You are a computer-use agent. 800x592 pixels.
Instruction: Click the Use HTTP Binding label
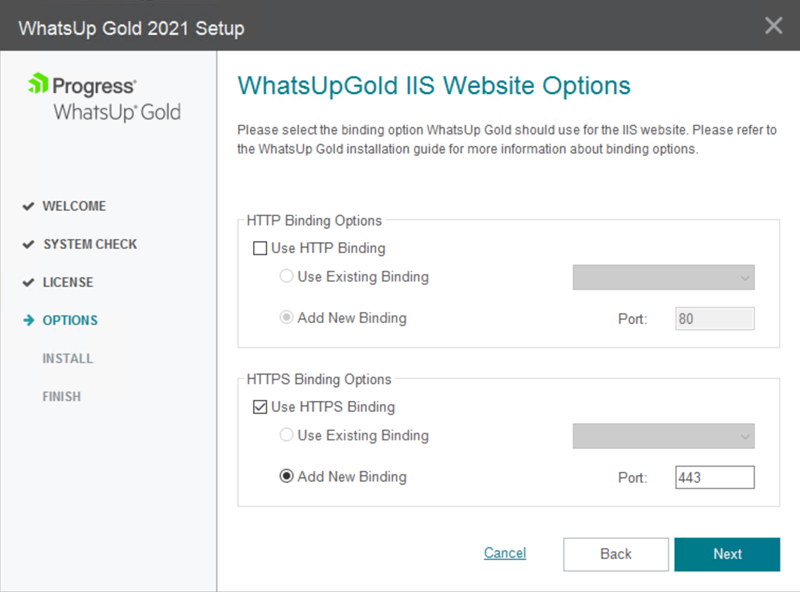pyautogui.click(x=328, y=249)
